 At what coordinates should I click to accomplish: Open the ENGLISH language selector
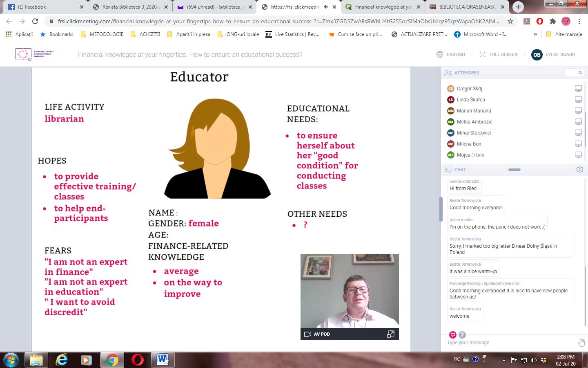pos(451,54)
